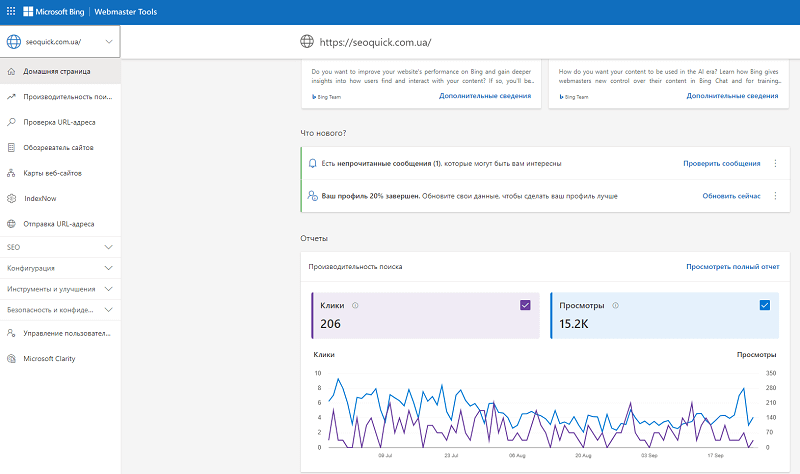Screen dimensions: 800x474
Task: Click the Что нового? heading
Action: pyautogui.click(x=323, y=133)
